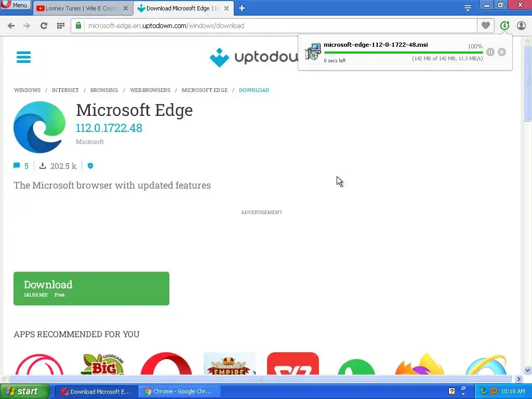Pause the Edge msi download
The image size is (532, 399).
pyautogui.click(x=490, y=52)
